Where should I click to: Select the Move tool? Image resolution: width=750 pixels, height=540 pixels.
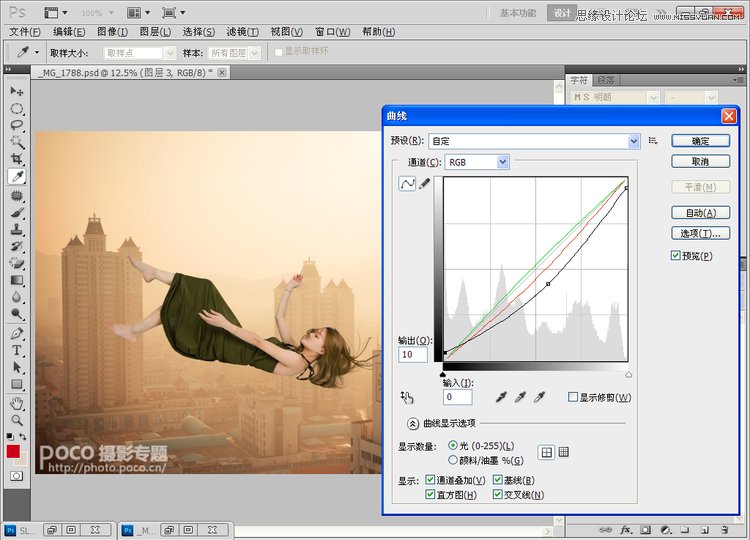[x=17, y=91]
